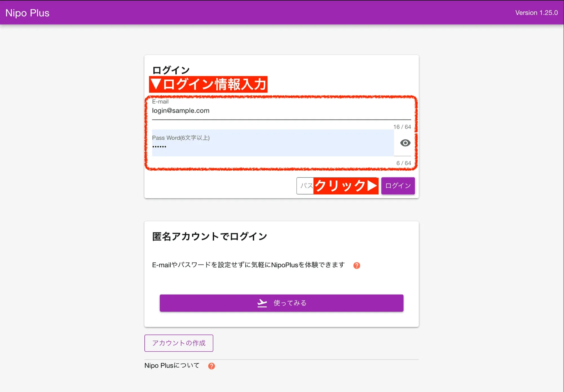564x392 pixels.
Task: Click the help icon next to anonymous login description
Action: click(356, 265)
